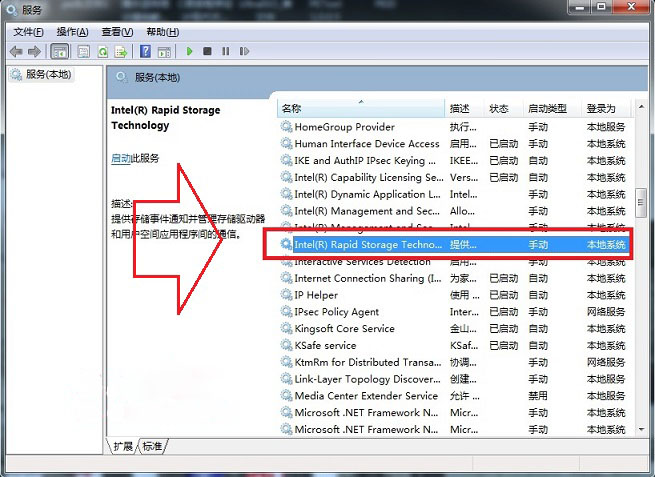Viewport: 655px width, 477px height.
Task: Open the 文件(F) menu
Action: pyautogui.click(x=28, y=32)
